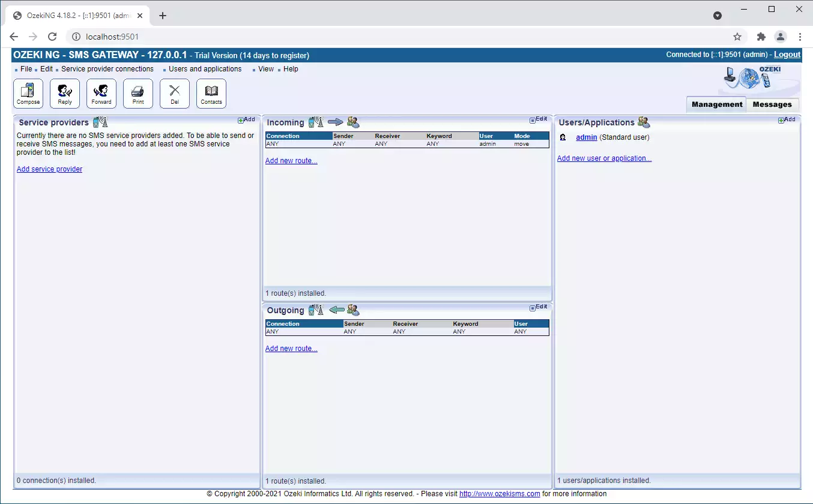
Task: Click '0 connection(s) installed.' status text
Action: pos(56,481)
